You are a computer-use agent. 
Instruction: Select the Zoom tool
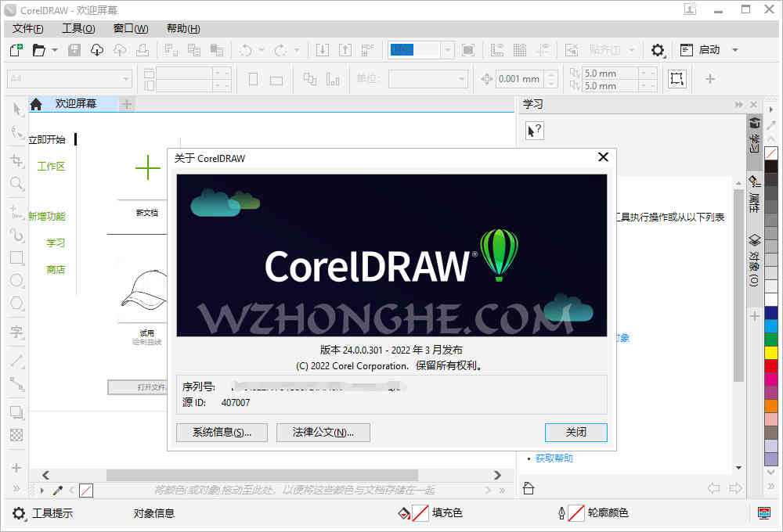pos(16,183)
